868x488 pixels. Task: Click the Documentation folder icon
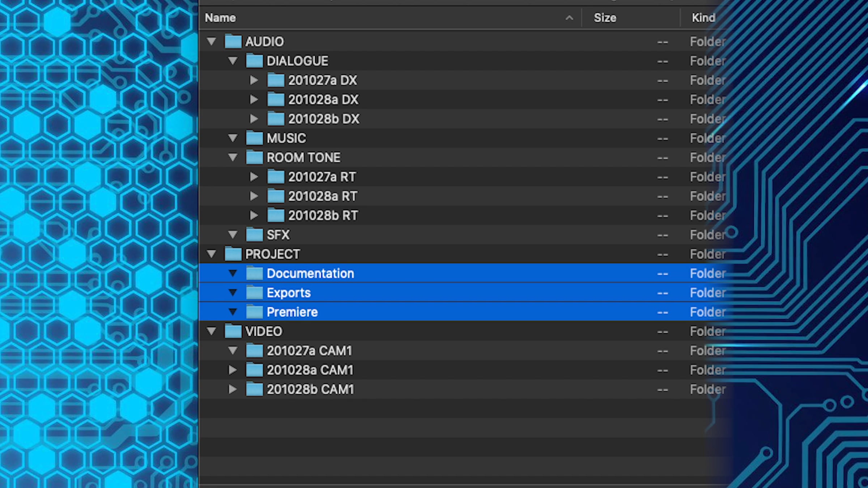254,273
